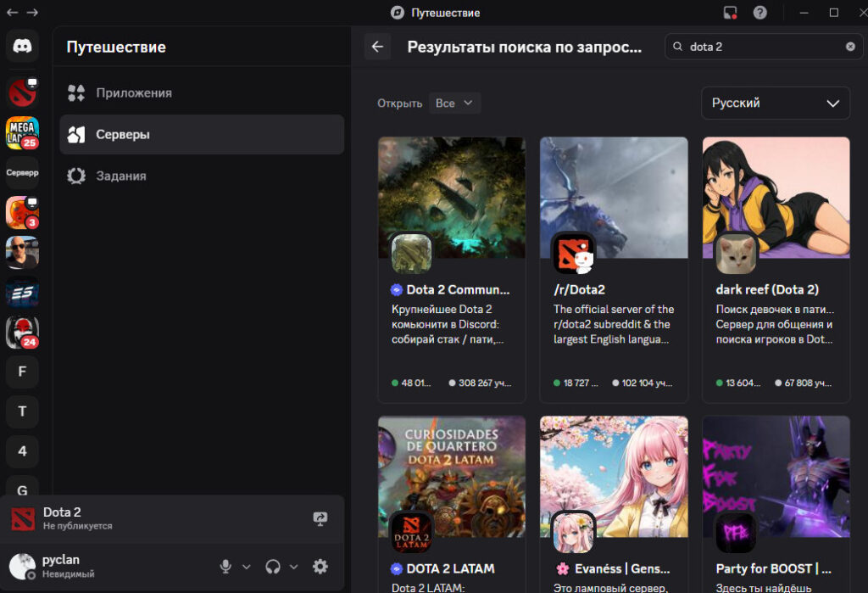This screenshot has height=593, width=868.
Task: Open the Dota 2 server in sidebar
Action: tap(22, 92)
